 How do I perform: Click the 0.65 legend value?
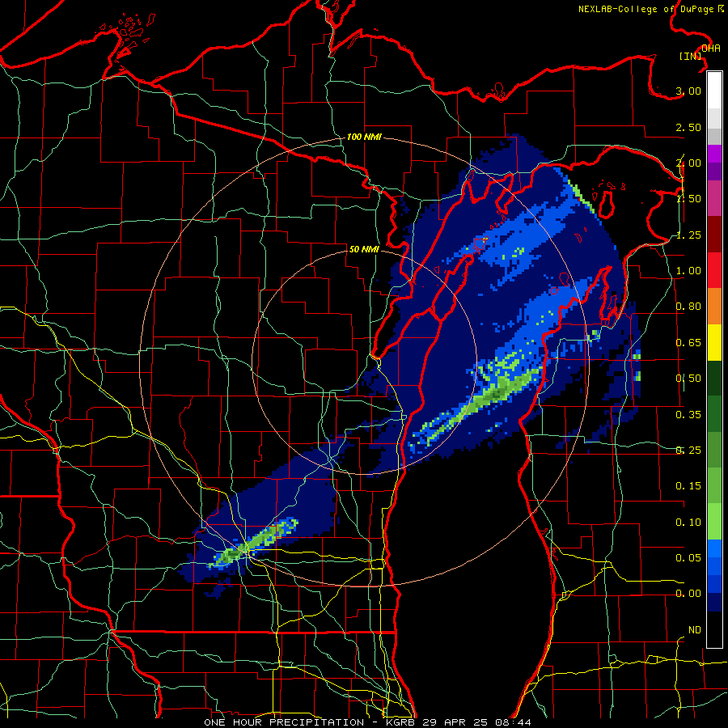pyautogui.click(x=688, y=343)
